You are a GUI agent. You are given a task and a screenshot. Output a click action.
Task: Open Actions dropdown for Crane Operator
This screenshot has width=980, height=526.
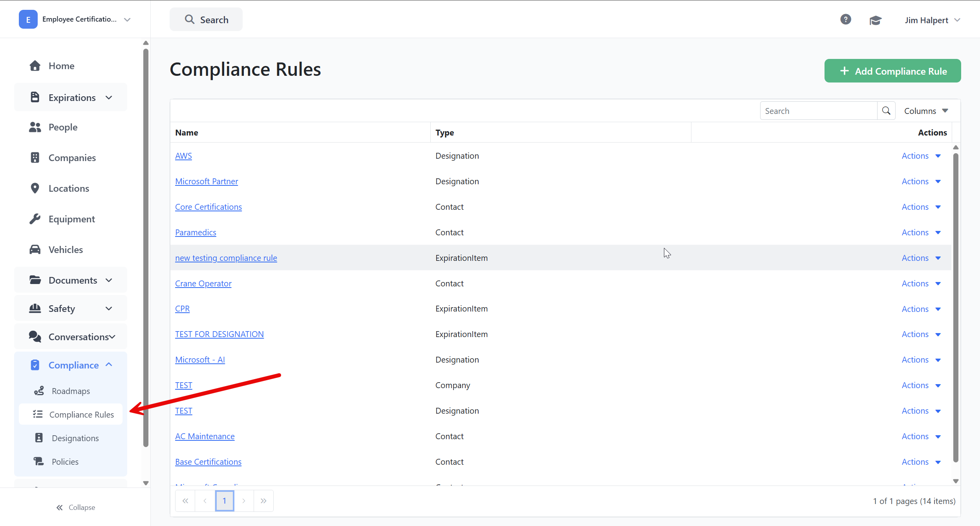tap(921, 283)
